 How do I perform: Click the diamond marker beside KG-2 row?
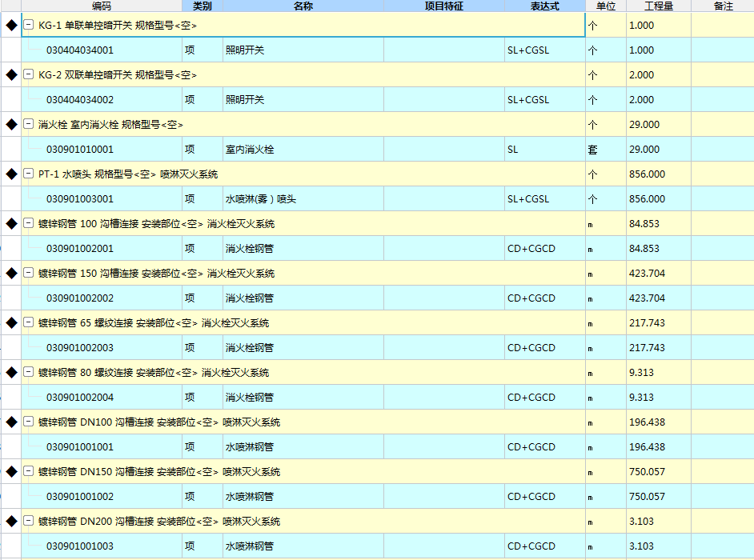11,75
